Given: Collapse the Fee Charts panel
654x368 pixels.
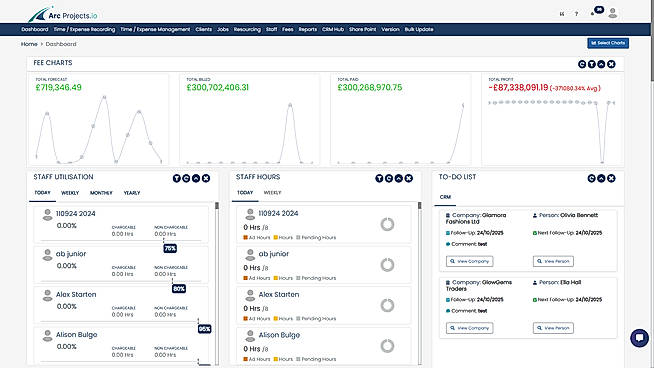Looking at the screenshot, I should 601,64.
